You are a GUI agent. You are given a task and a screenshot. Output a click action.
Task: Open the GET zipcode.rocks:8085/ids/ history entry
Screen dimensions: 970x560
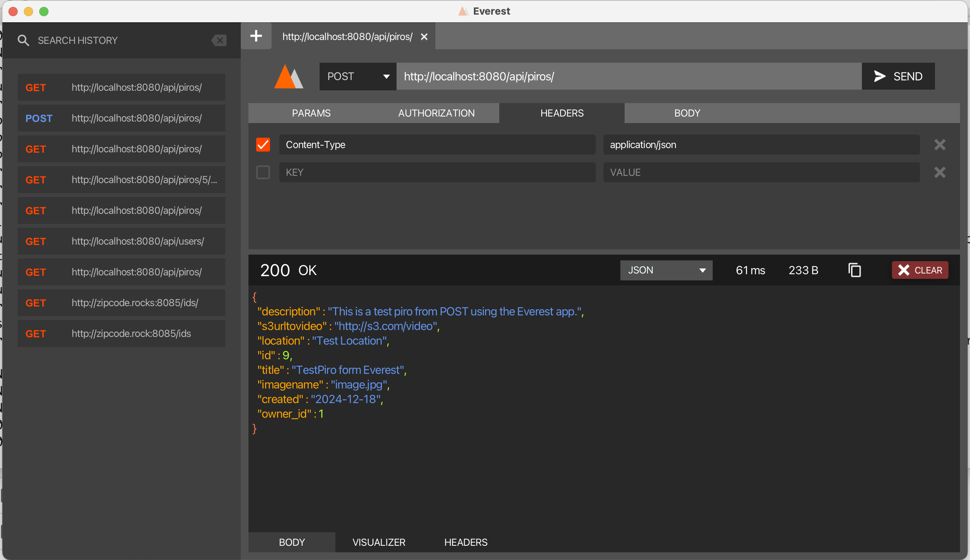coord(122,303)
